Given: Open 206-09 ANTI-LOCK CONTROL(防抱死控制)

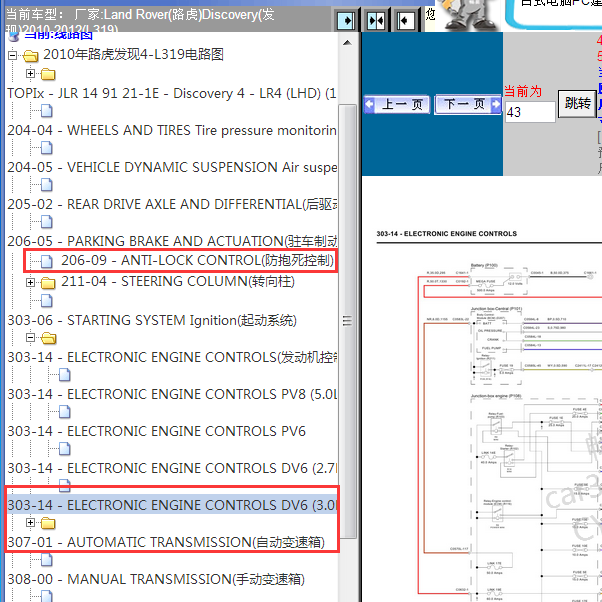Looking at the screenshot, I should (x=197, y=260).
